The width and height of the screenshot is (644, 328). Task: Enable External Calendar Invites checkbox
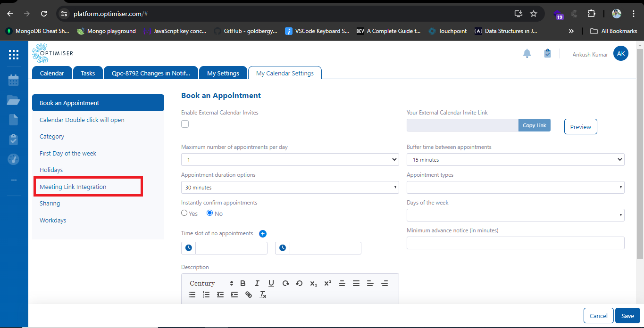(185, 124)
